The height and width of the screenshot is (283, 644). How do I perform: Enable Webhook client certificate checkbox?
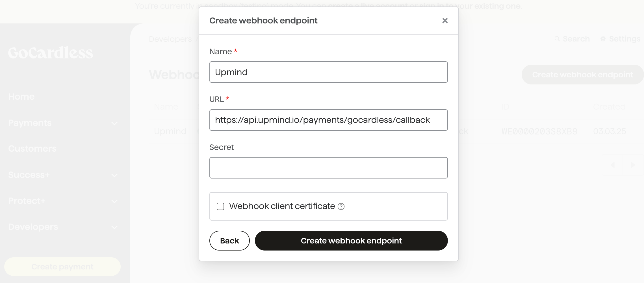coord(220,206)
